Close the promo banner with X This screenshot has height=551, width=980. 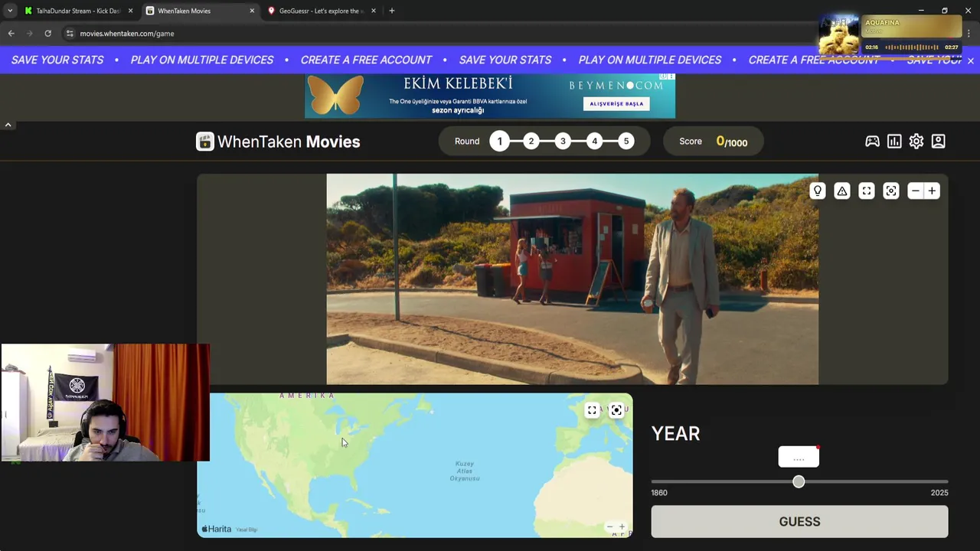coord(970,60)
